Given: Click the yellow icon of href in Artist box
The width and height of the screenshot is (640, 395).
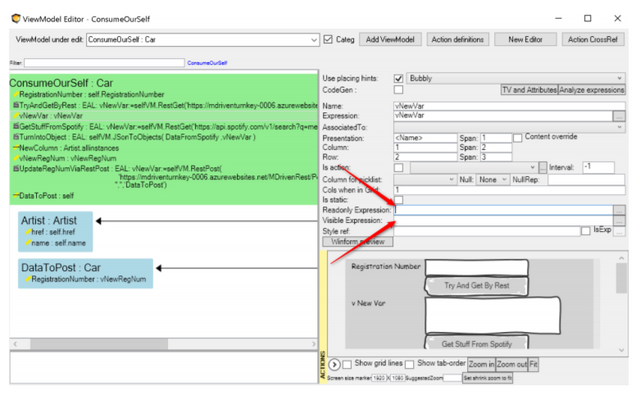Looking at the screenshot, I should 28,232.
